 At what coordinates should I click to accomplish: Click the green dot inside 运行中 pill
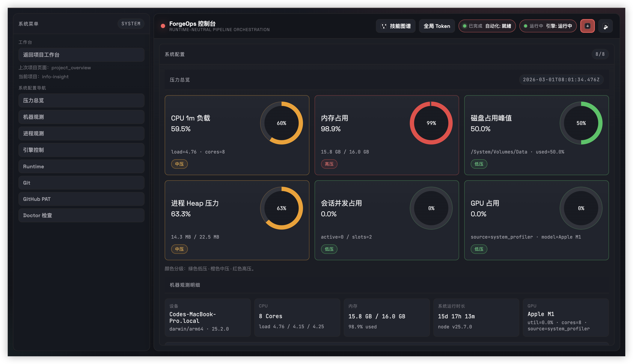pyautogui.click(x=526, y=26)
